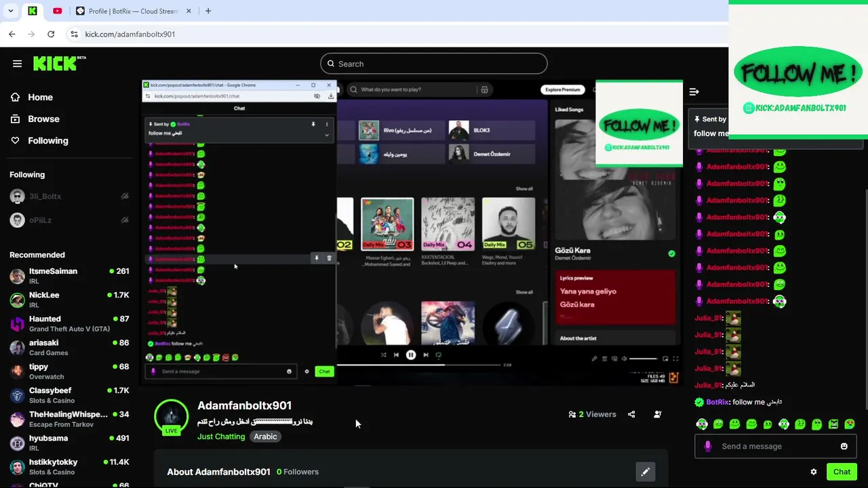Open recommended channel ItsmeSaiman
Screen dimensions: 868x488
tap(69, 276)
